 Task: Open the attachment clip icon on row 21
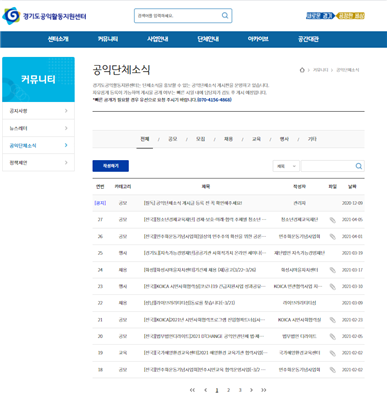[x=332, y=320]
